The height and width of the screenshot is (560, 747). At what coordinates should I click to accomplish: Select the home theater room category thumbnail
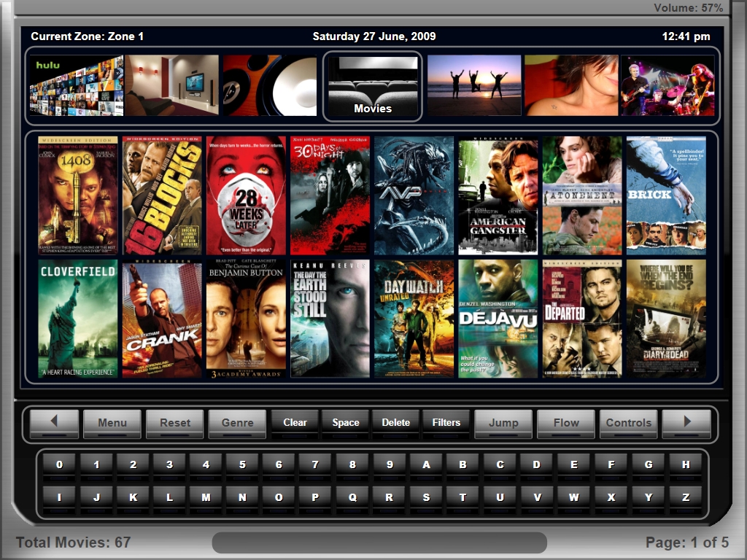click(172, 85)
